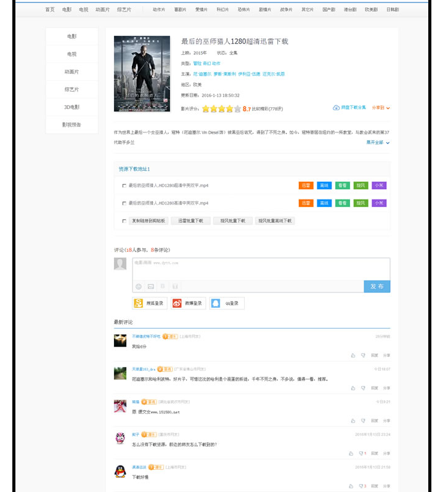448x492 pixels.
Task: Click the Weibo login icon button
Action: (x=188, y=303)
